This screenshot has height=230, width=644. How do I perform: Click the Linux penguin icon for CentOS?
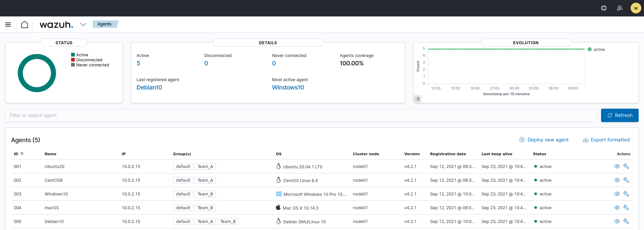pos(278,180)
